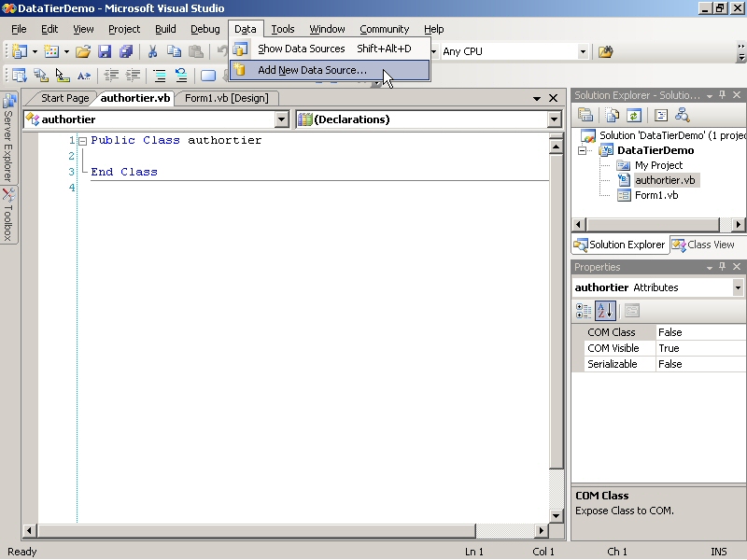Click the Save All toolbar icon

pyautogui.click(x=124, y=51)
